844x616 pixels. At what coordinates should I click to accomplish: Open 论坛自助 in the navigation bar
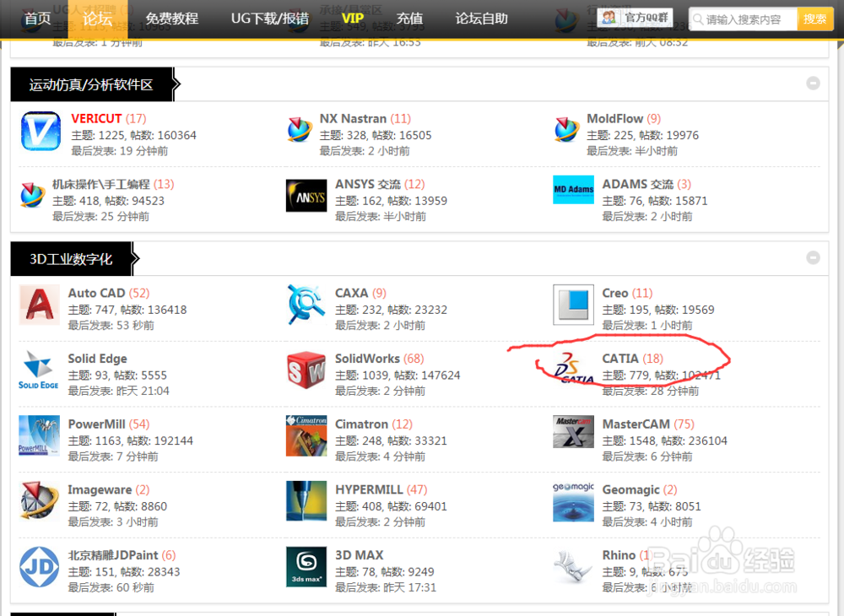481,19
